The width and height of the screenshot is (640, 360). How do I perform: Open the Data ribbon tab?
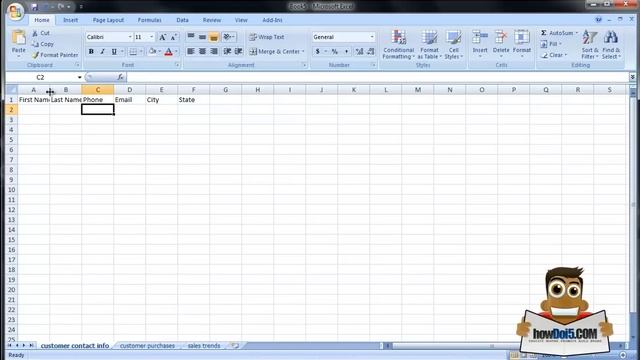pyautogui.click(x=182, y=20)
